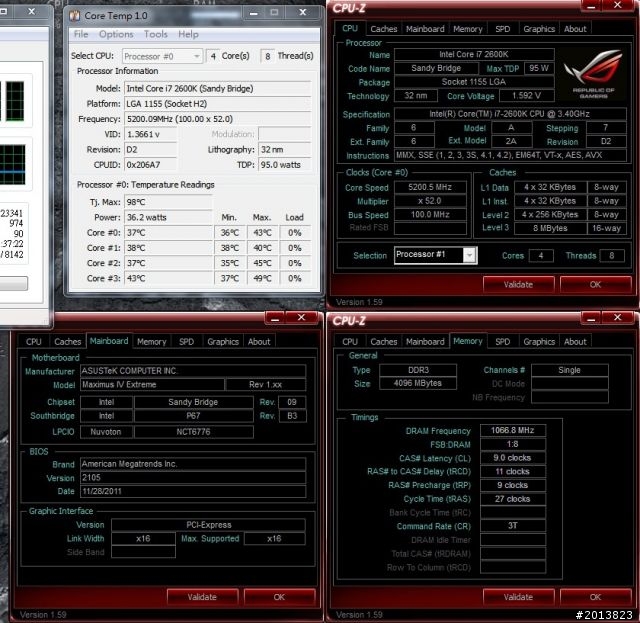The image size is (640, 623).
Task: Switch to CPU tab in Memory CPU-Z window
Action: click(350, 342)
